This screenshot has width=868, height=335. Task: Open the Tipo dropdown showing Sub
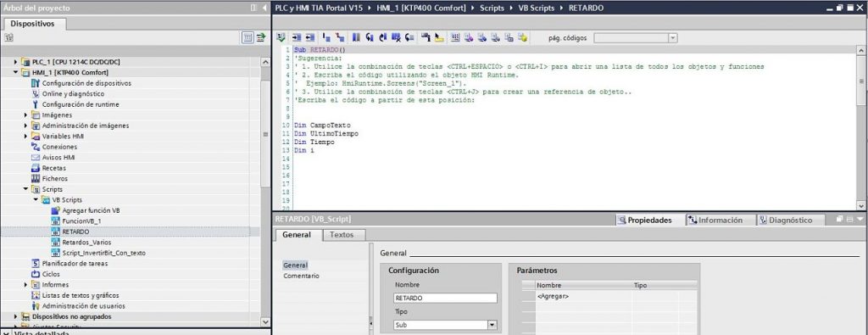(492, 326)
